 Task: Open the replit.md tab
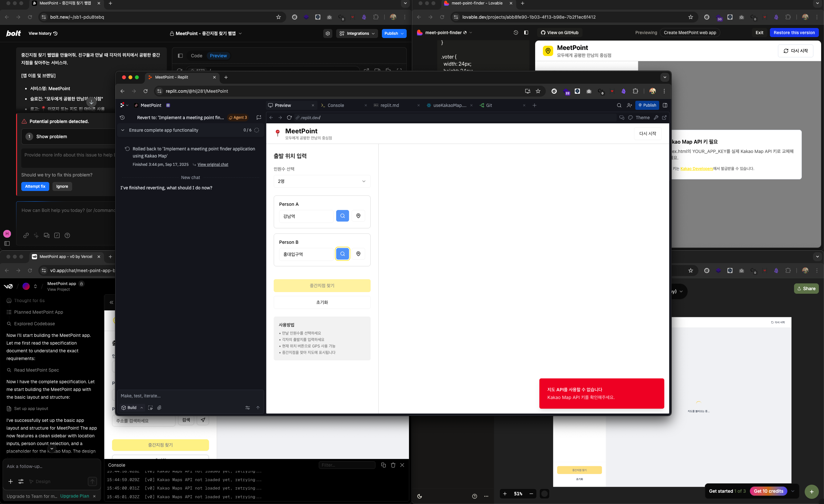[389, 105]
